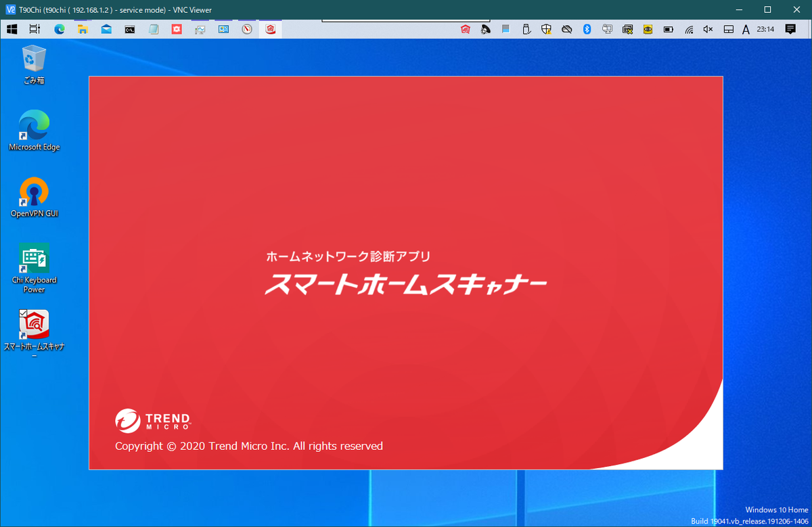
Task: Select the Recycle Bin desktop icon
Action: pos(33,64)
